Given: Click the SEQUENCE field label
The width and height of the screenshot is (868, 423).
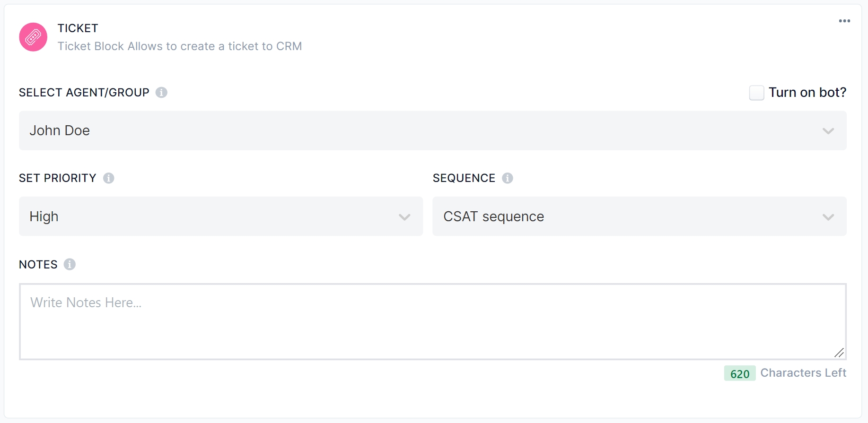Looking at the screenshot, I should [x=464, y=178].
